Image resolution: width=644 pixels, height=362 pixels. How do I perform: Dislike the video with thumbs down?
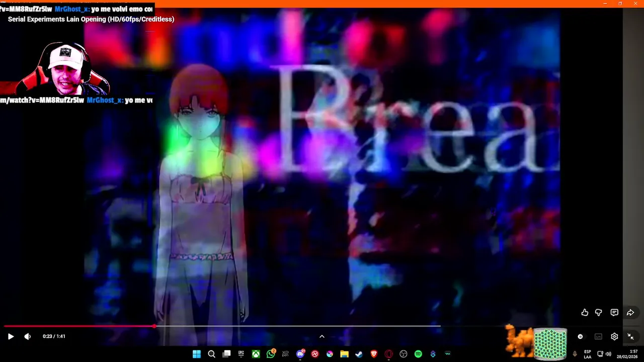(x=599, y=313)
